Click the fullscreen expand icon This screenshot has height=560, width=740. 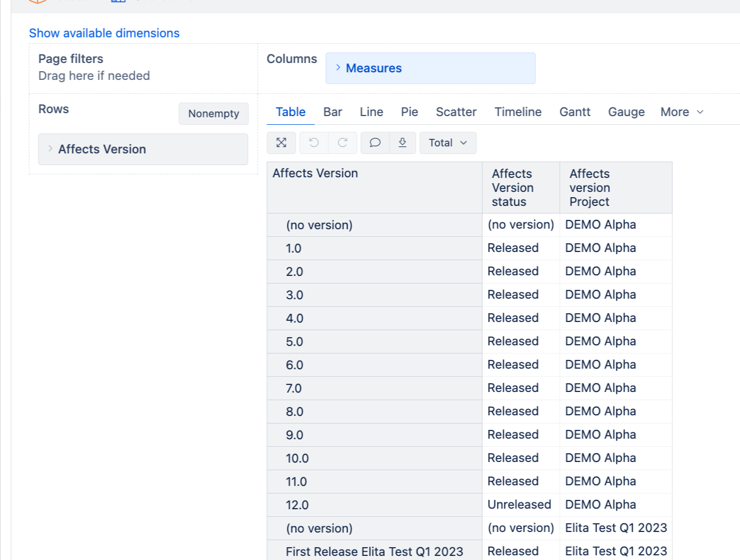pos(282,143)
